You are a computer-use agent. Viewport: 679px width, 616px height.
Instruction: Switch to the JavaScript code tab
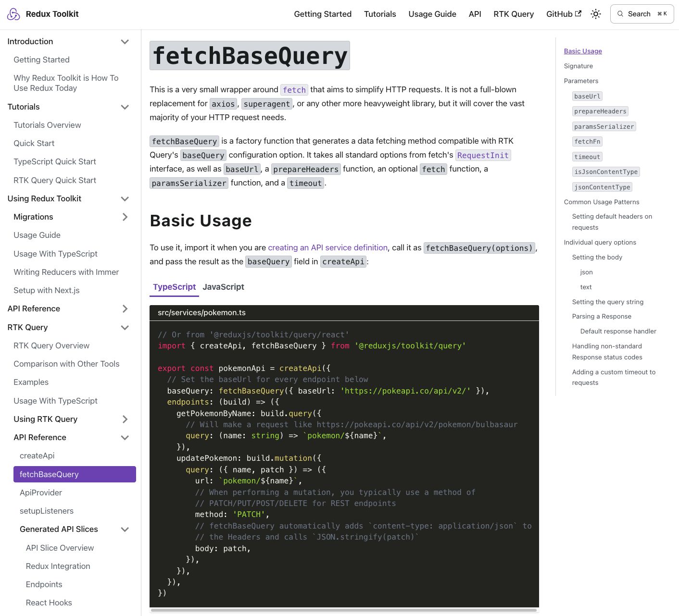(223, 287)
